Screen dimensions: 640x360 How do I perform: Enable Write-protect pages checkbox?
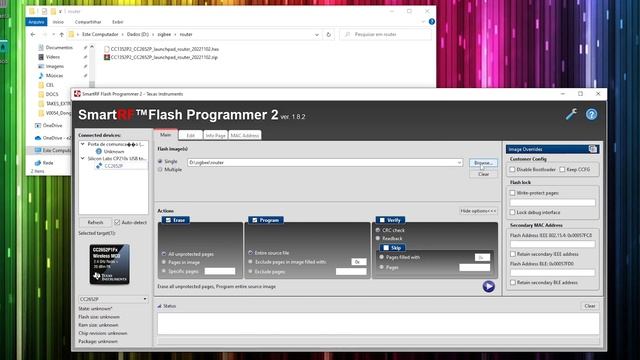coord(512,193)
